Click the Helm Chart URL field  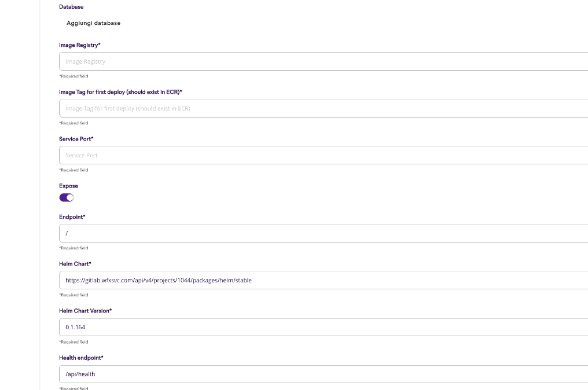(x=231, y=280)
